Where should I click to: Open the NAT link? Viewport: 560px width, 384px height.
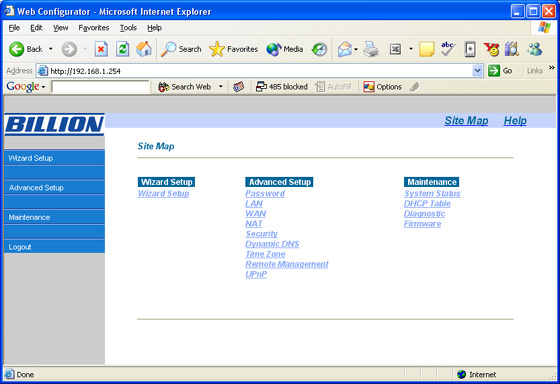tap(254, 224)
